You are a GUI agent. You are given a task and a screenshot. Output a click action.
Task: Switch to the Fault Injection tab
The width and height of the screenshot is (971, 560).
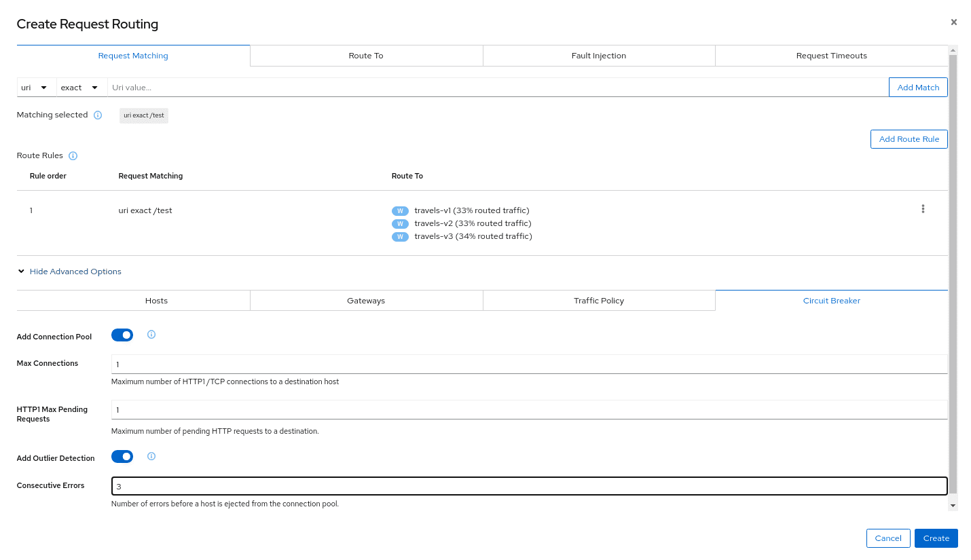coord(598,56)
